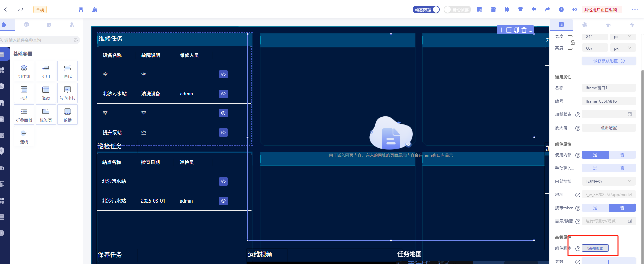The width and height of the screenshot is (644, 264).
Task: Open the history clock icon
Action: (561, 10)
